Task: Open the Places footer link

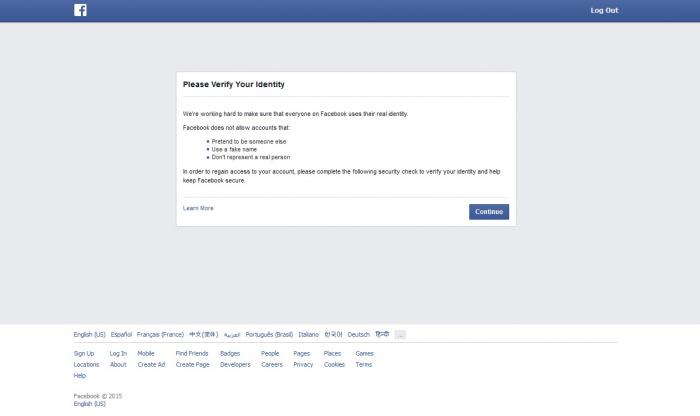Action: (332, 353)
